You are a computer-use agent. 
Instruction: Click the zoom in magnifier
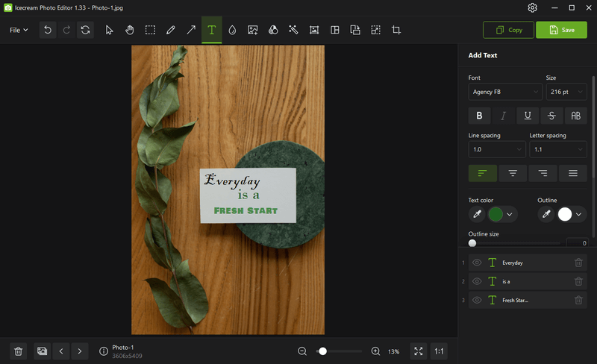[375, 351]
